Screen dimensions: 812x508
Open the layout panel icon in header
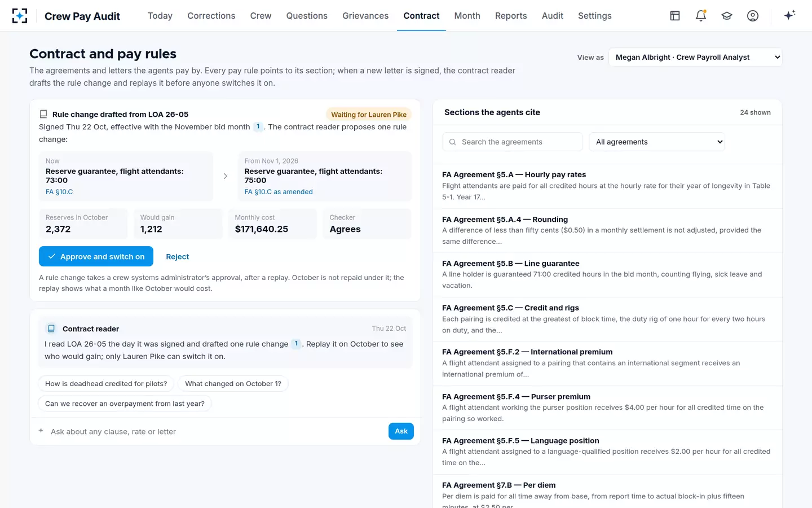(x=675, y=16)
